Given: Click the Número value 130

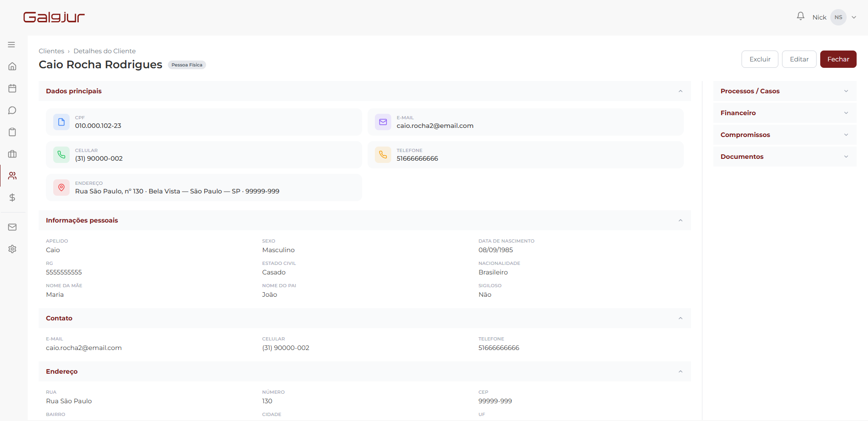Looking at the screenshot, I should click(267, 401).
